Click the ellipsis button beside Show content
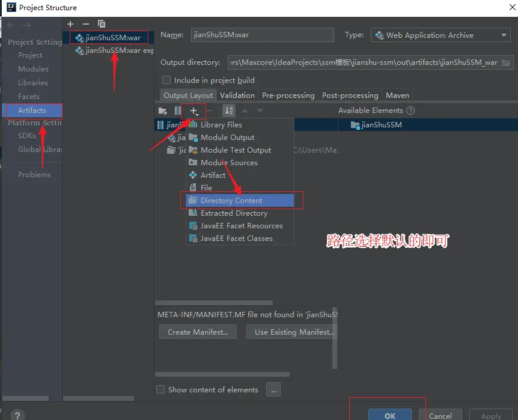The height and width of the screenshot is (420, 518). [273, 389]
